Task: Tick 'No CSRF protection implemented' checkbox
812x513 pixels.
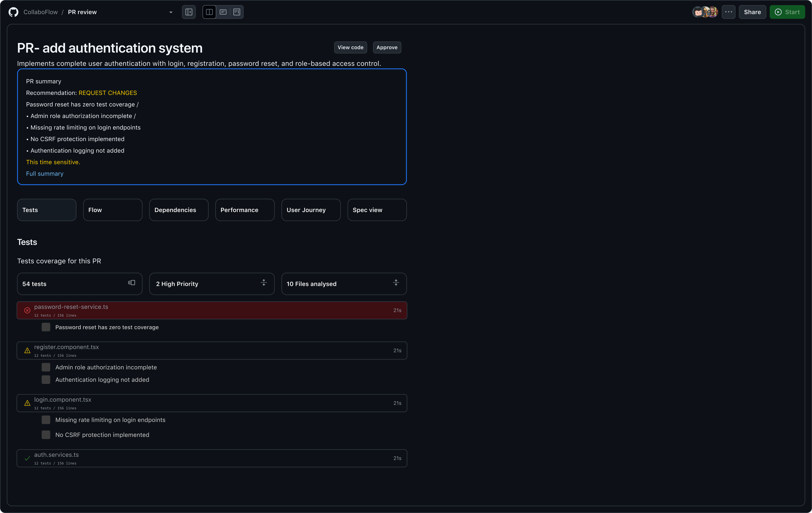Action: (46, 435)
